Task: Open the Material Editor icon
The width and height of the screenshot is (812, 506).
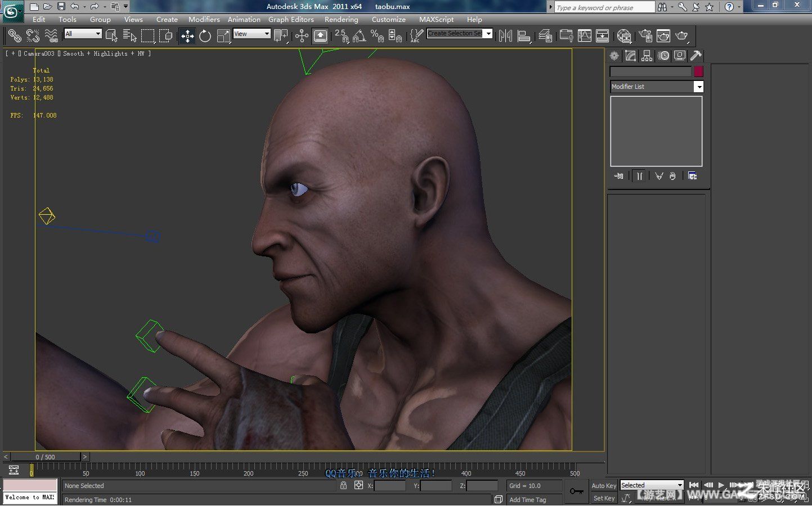Action: pos(623,36)
